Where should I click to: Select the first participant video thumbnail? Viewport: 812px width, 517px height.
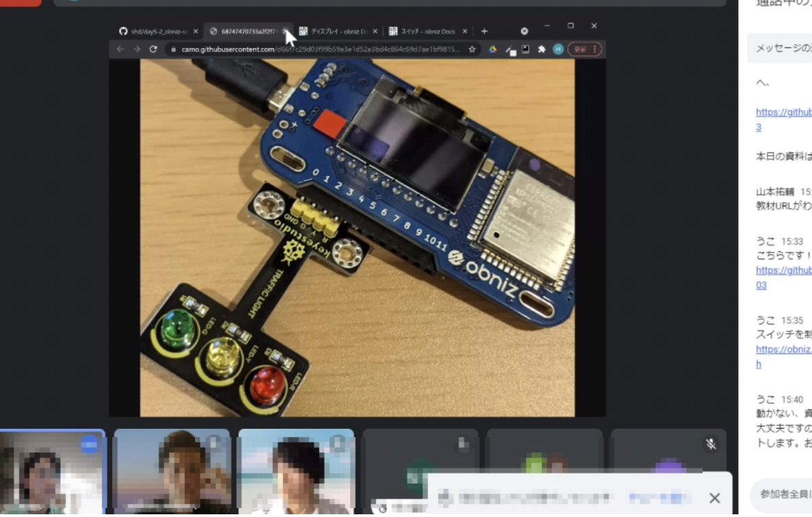pyautogui.click(x=52, y=471)
